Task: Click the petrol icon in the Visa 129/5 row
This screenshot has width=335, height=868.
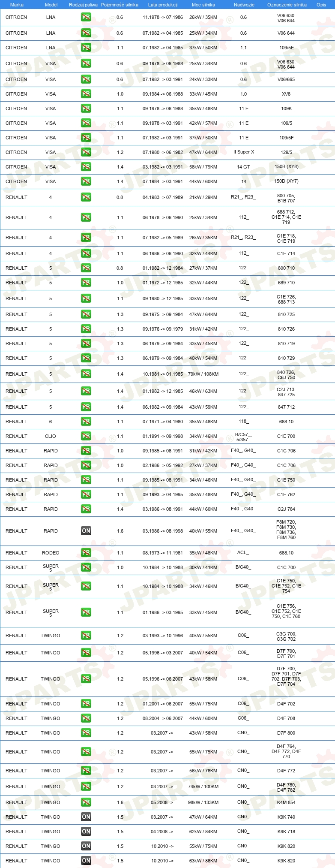Action: pos(86,152)
